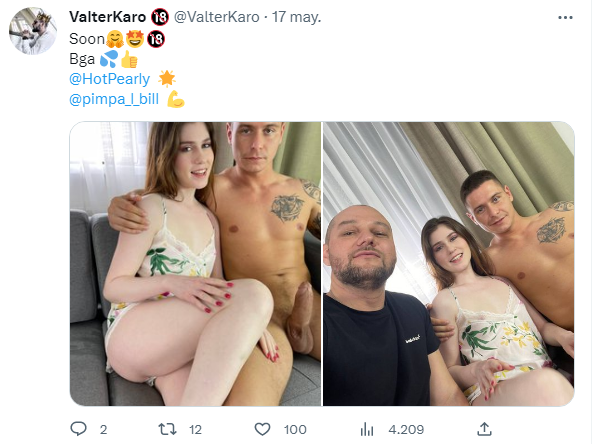
Task: Click the retweet arrows icon
Action: 169,429
